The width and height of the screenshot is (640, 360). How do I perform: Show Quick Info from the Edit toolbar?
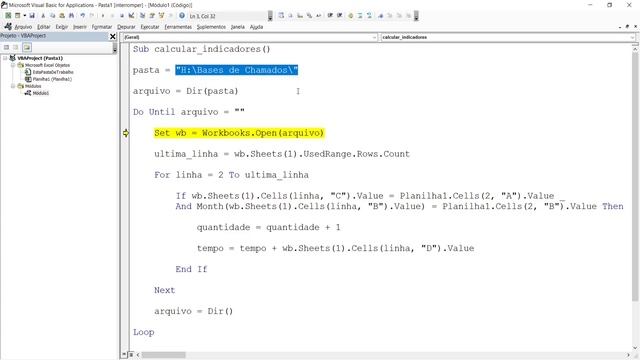point(300,16)
